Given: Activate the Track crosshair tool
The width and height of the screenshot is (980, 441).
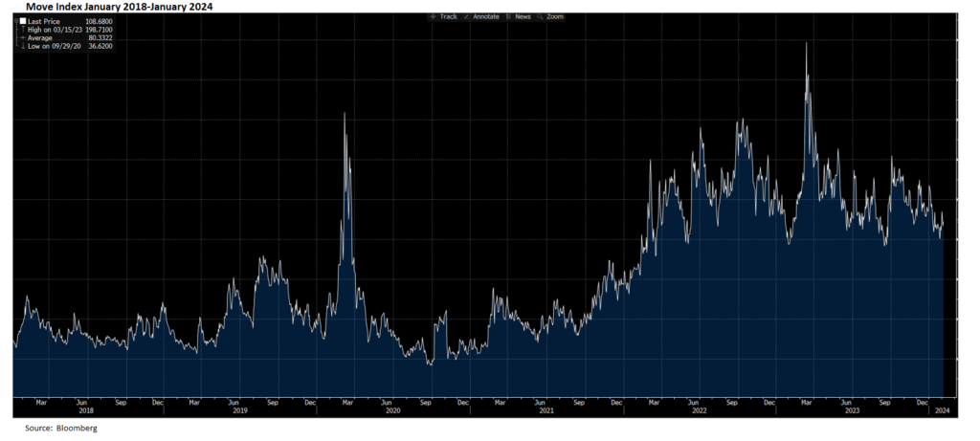Looking at the screenshot, I should 443,17.
